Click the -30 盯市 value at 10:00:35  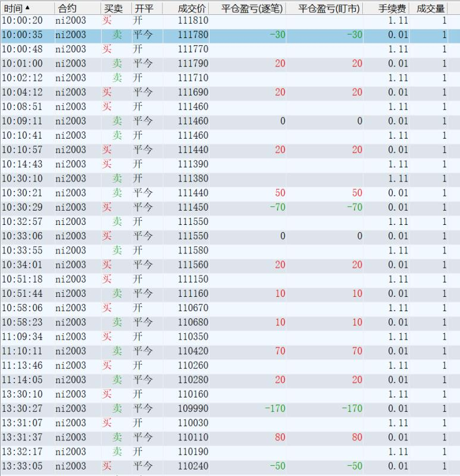355,35
